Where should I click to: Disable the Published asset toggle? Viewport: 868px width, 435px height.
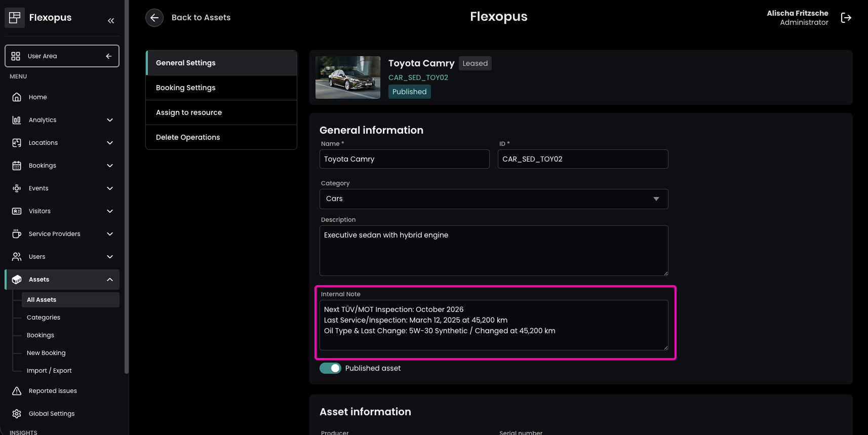point(330,368)
